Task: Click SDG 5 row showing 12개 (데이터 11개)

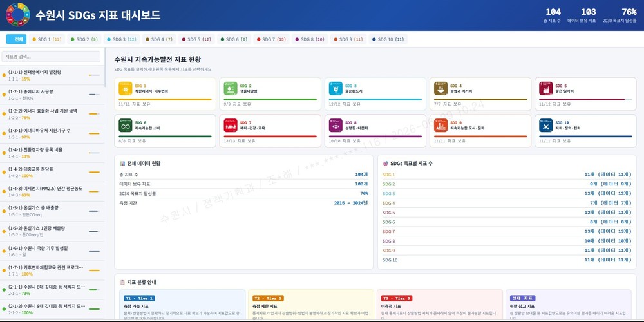Action: click(x=507, y=213)
